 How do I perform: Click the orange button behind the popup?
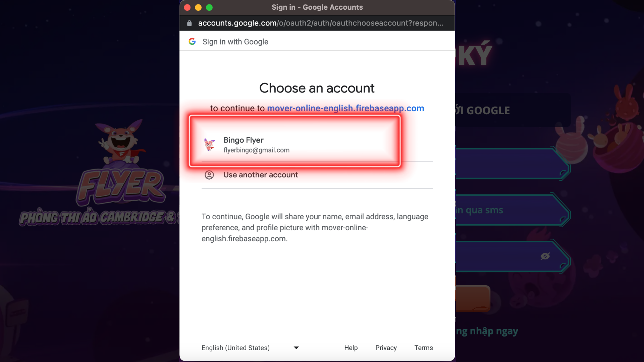tap(474, 298)
